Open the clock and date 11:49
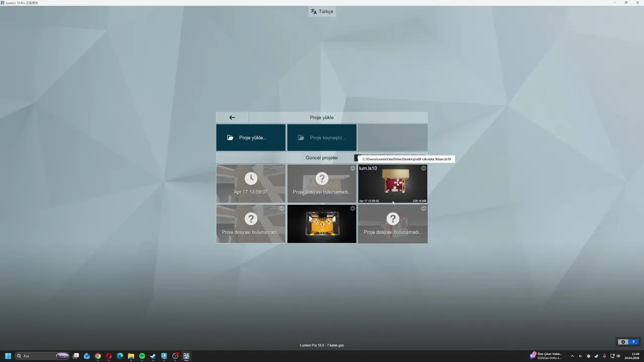 632,356
